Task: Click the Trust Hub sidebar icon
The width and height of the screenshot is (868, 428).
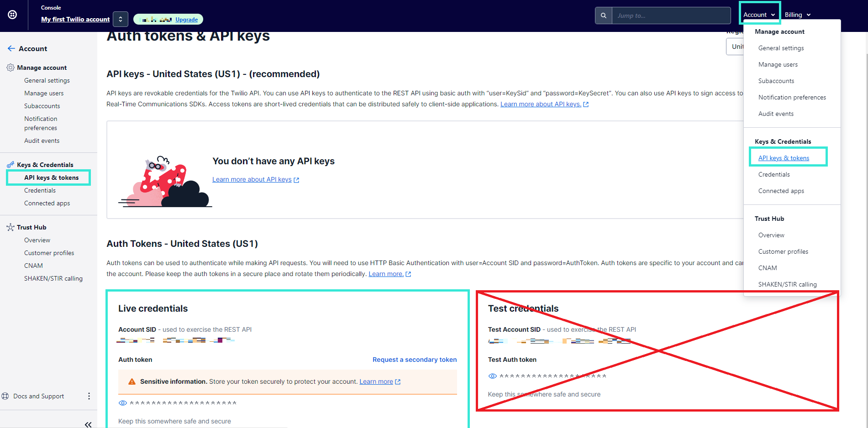Action: pyautogui.click(x=11, y=227)
